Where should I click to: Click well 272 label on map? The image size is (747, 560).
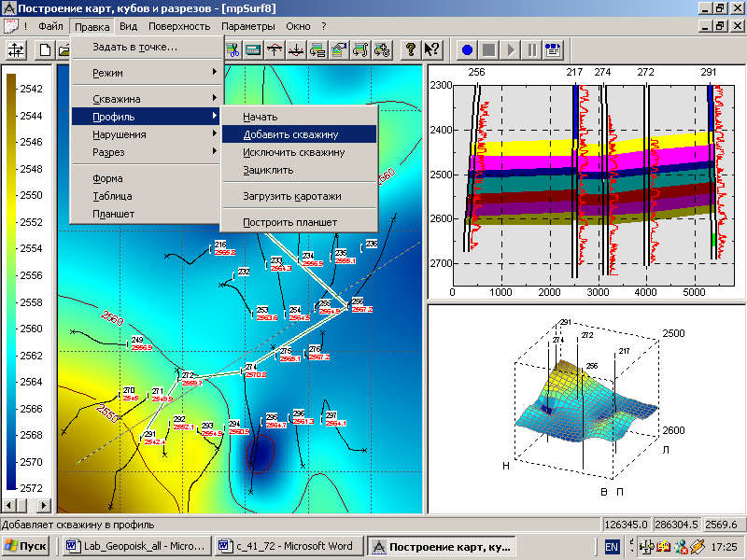click(x=188, y=375)
